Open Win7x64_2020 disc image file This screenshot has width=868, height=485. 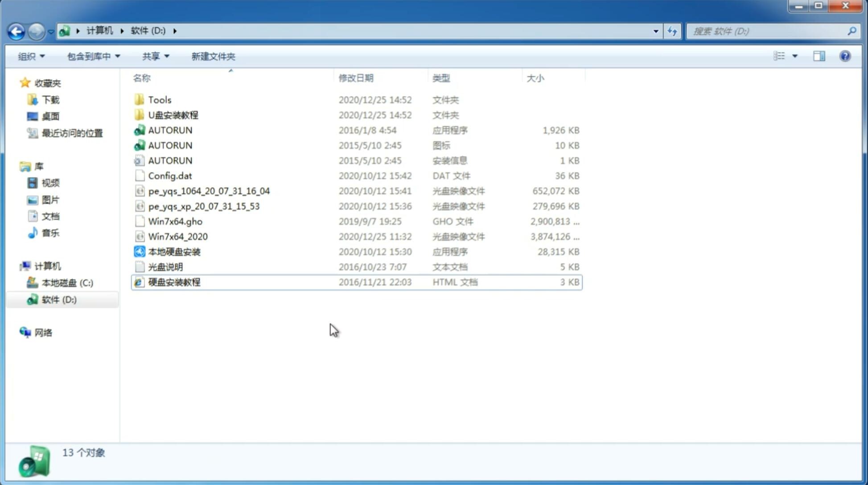tap(177, 237)
